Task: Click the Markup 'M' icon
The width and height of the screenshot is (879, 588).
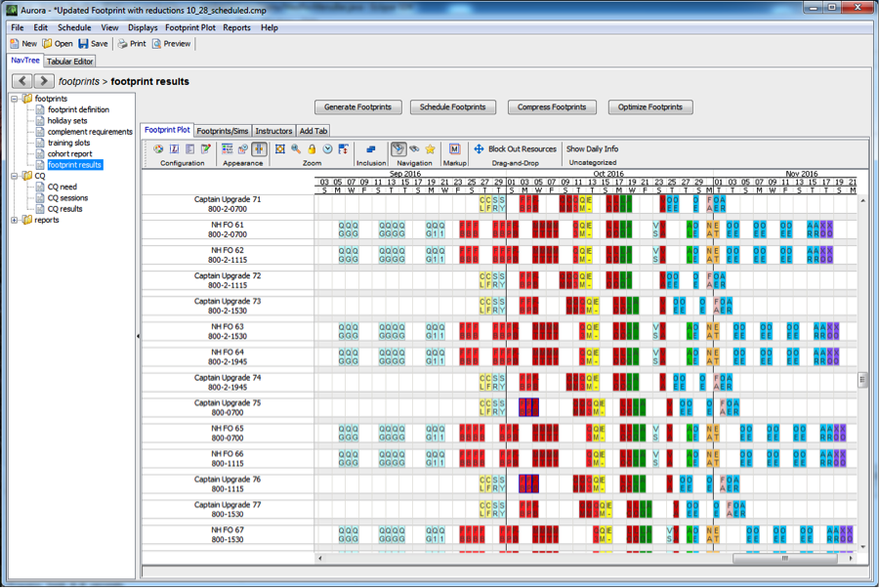Action: click(453, 149)
